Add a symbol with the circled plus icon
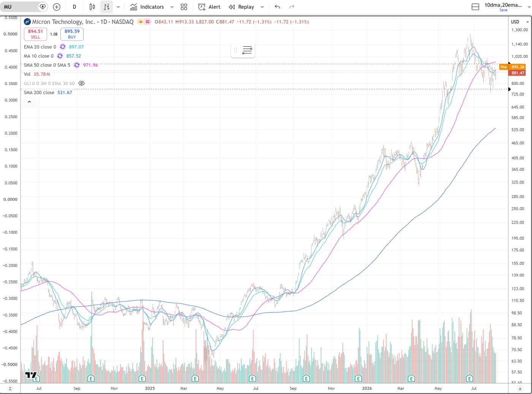 57,7
